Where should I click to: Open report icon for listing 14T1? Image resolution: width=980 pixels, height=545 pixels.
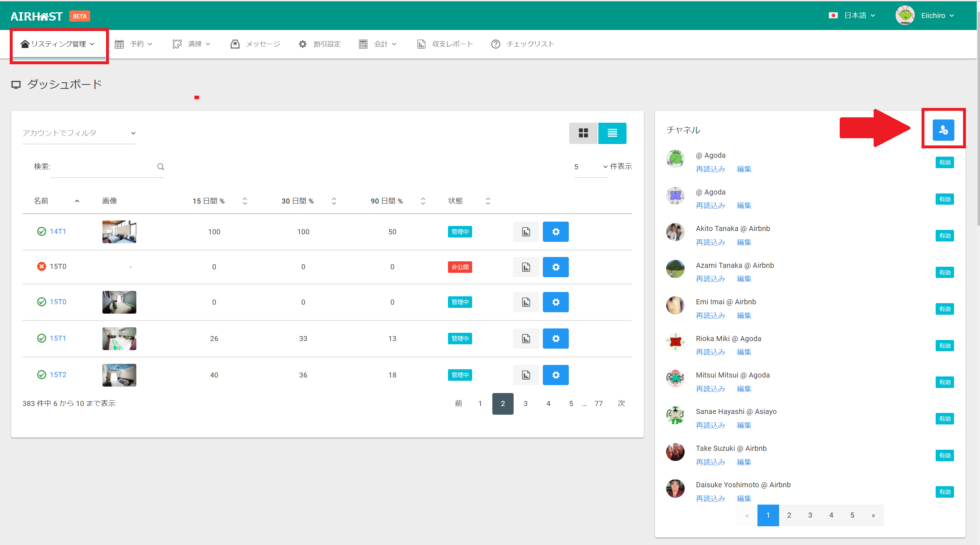(526, 232)
